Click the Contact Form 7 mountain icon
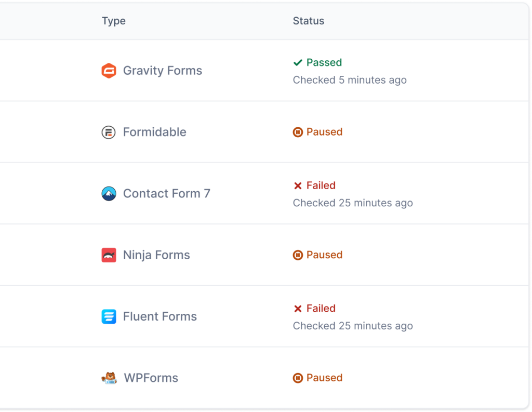The height and width of the screenshot is (412, 532). point(109,193)
